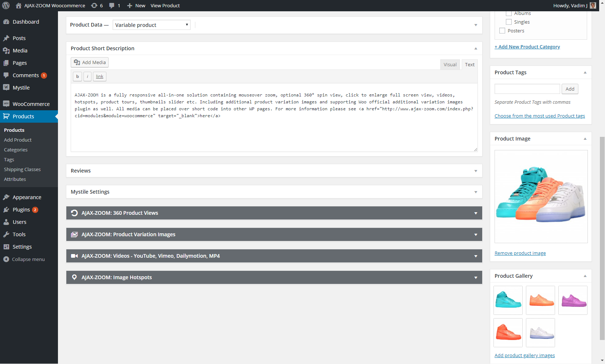This screenshot has height=364, width=605.
Task: Check the Albums category checkbox
Action: click(509, 13)
